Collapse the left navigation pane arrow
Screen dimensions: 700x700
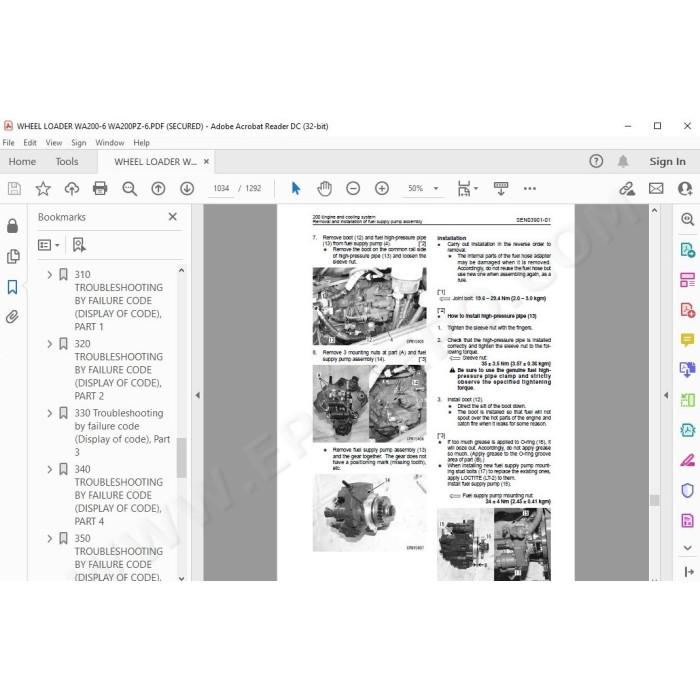pos(198,395)
